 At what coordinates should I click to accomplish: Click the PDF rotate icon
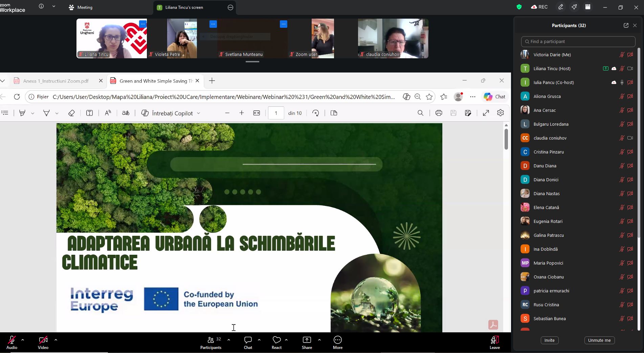315,113
